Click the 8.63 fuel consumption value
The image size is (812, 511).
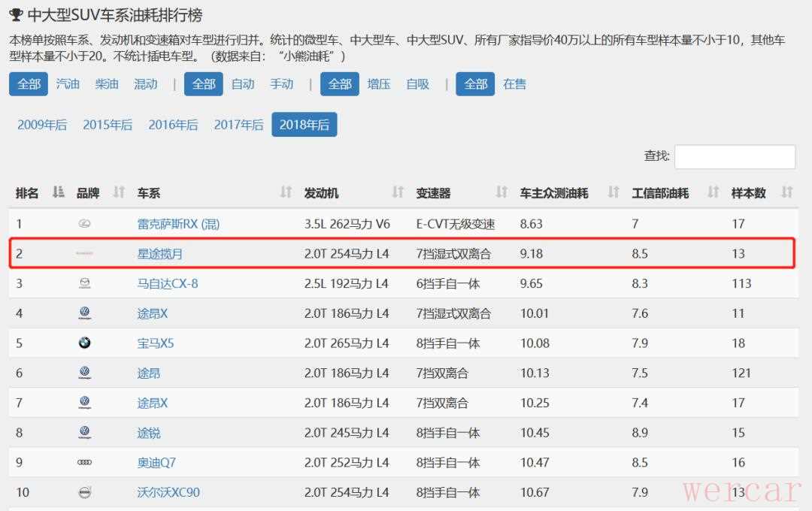(532, 224)
